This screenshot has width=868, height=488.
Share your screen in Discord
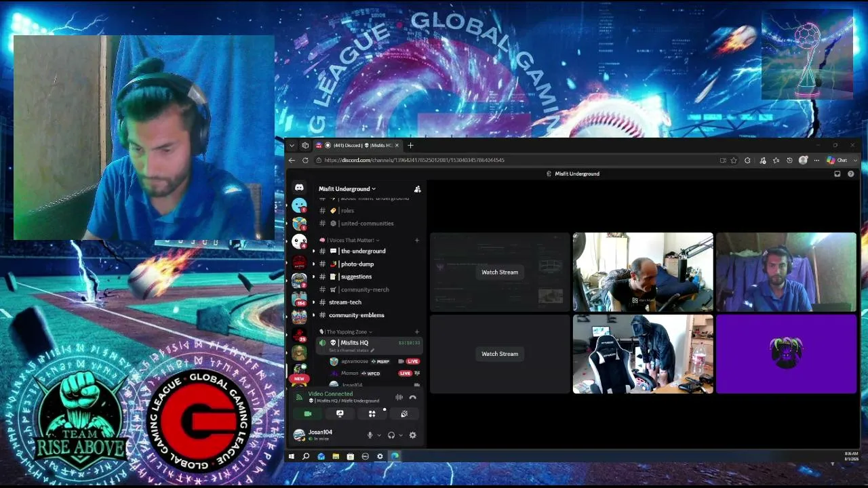click(340, 413)
